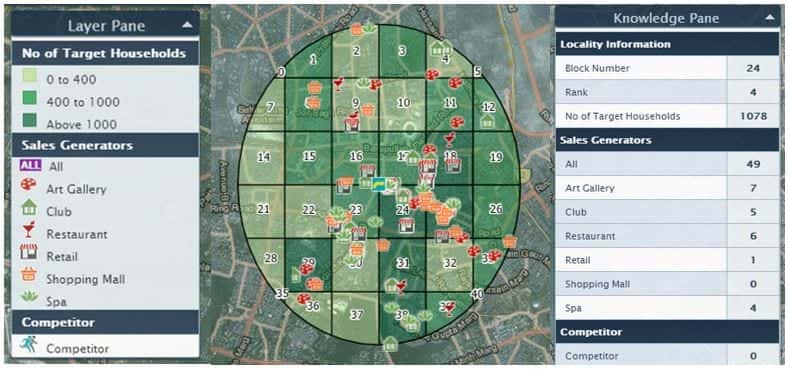789x370 pixels.
Task: Select the Art Gallery legend icon
Action: click(29, 185)
